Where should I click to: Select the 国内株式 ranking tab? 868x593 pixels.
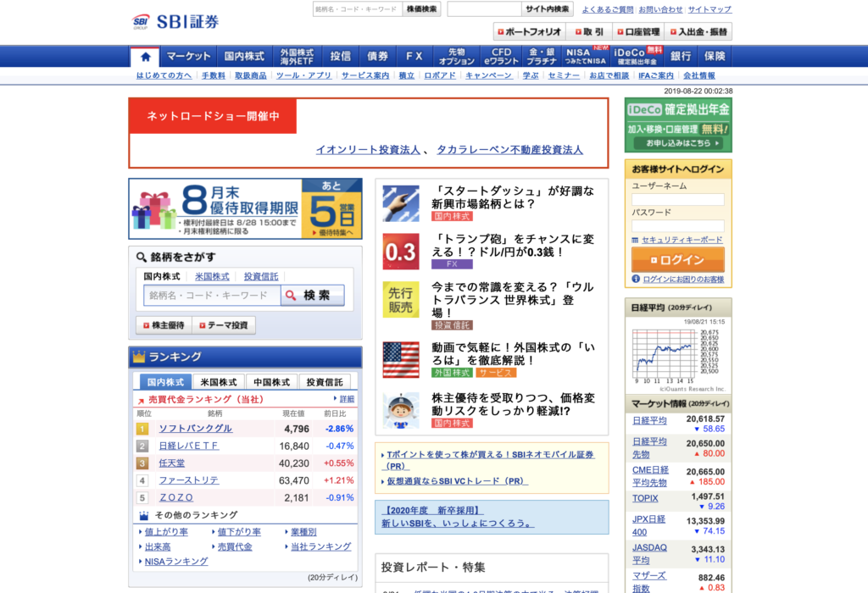click(165, 382)
